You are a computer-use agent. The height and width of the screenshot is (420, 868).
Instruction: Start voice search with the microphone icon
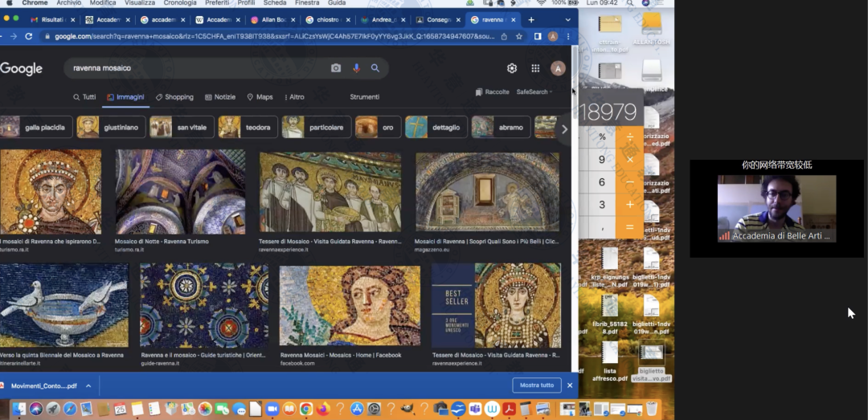(x=357, y=68)
